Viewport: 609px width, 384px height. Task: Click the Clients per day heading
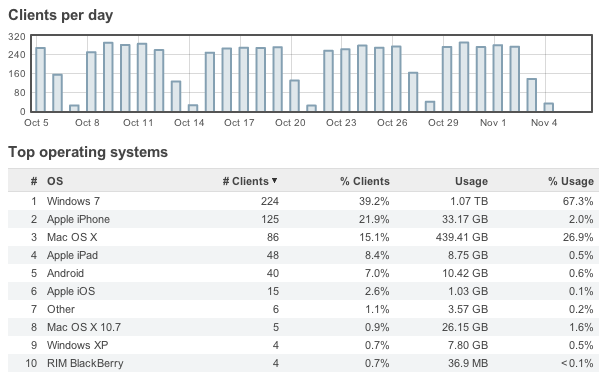click(61, 16)
